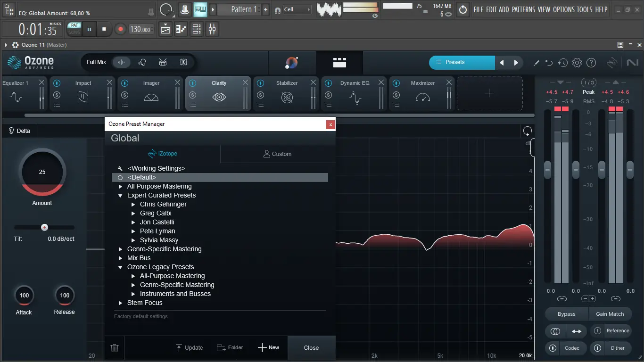Screen dimensions: 644x362
Task: Click the Tilt slider handle
Action: [x=44, y=227]
